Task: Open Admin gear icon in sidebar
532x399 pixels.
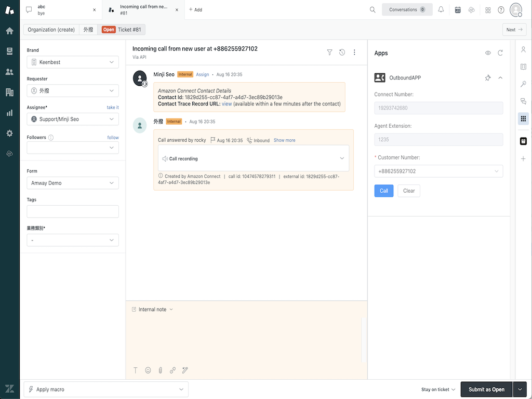Action: 9,133
